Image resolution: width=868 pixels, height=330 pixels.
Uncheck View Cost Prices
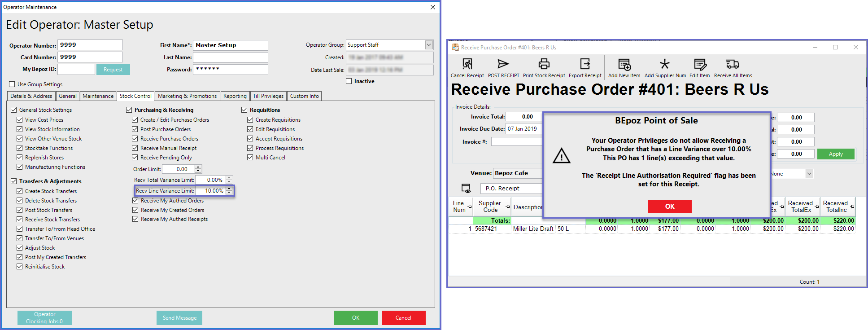19,119
